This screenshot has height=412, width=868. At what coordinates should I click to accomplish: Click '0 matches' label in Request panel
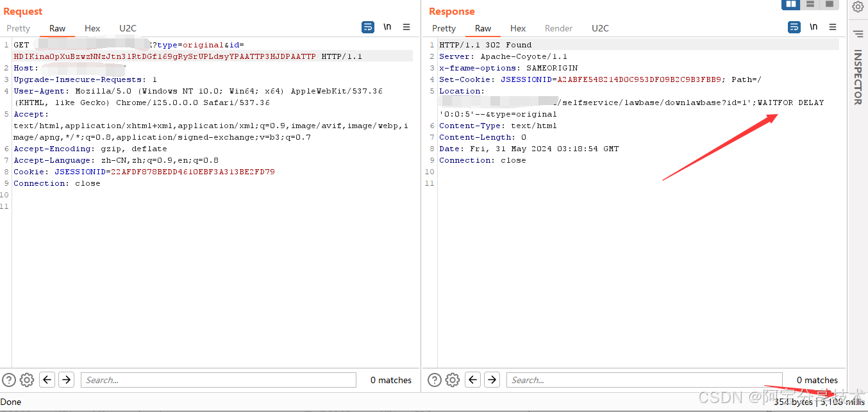[x=391, y=380]
